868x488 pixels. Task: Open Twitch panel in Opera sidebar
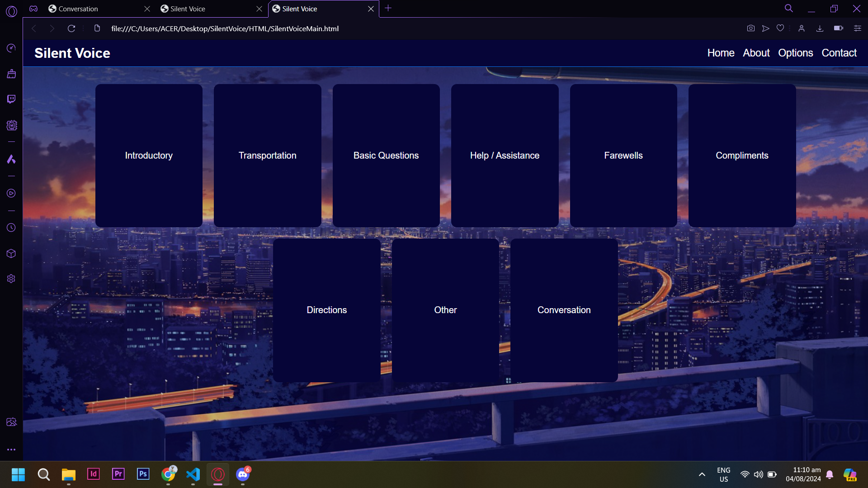tap(11, 99)
